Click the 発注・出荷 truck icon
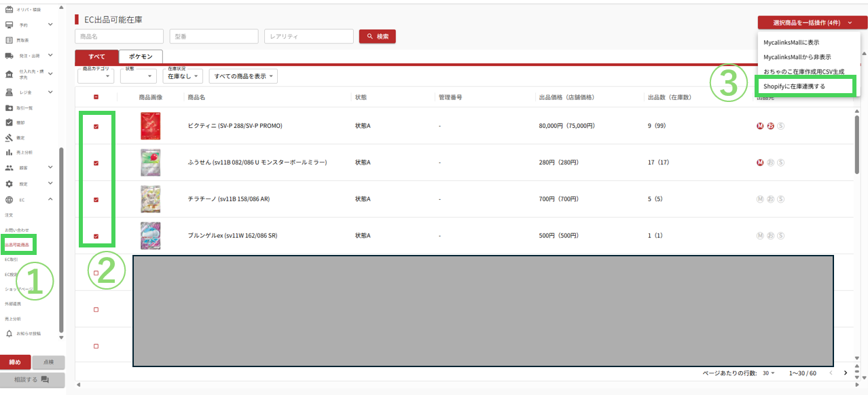The width and height of the screenshot is (868, 395). pos(10,56)
